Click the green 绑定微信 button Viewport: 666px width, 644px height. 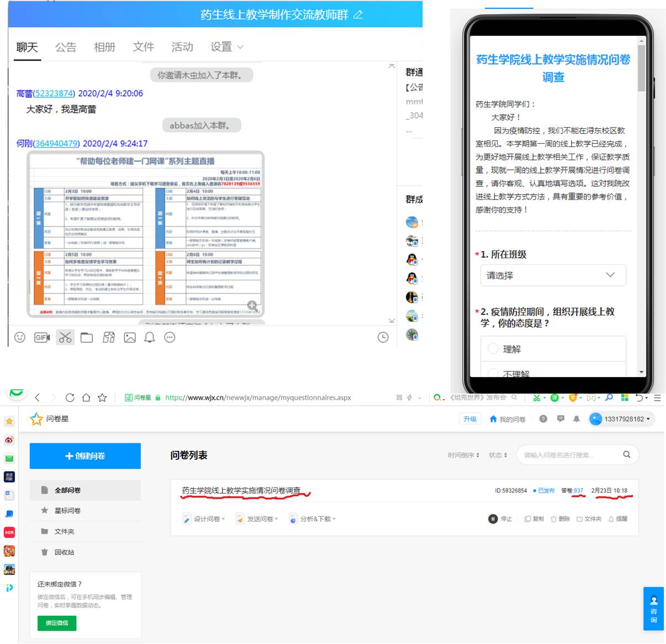pyautogui.click(x=57, y=623)
